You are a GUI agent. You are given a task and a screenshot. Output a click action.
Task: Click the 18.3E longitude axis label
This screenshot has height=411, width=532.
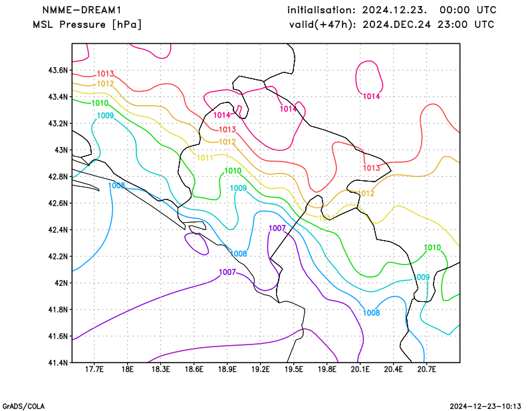click(x=161, y=369)
